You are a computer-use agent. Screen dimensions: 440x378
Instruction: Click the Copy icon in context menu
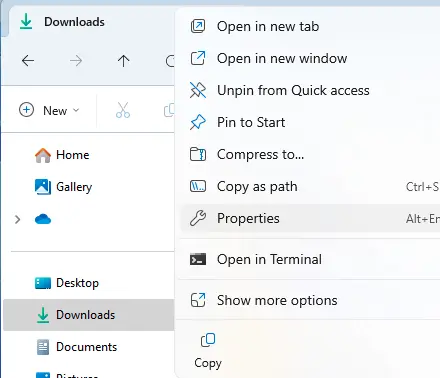(208, 351)
